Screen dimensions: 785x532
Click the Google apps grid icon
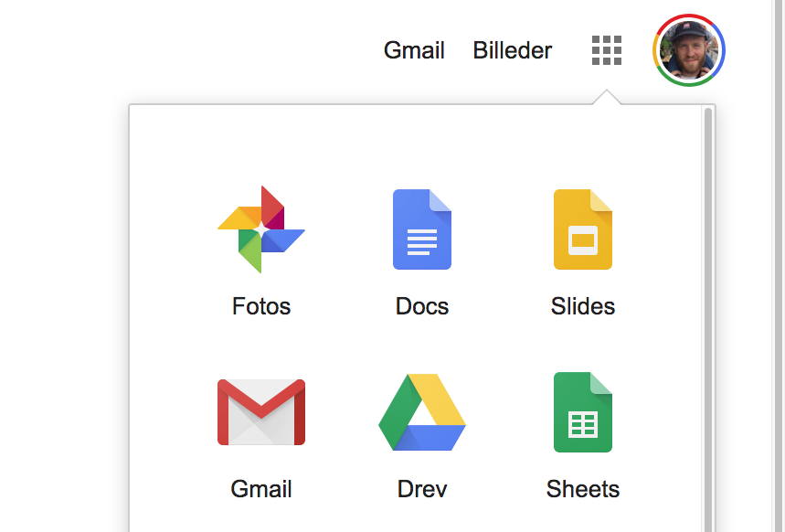[x=607, y=50]
